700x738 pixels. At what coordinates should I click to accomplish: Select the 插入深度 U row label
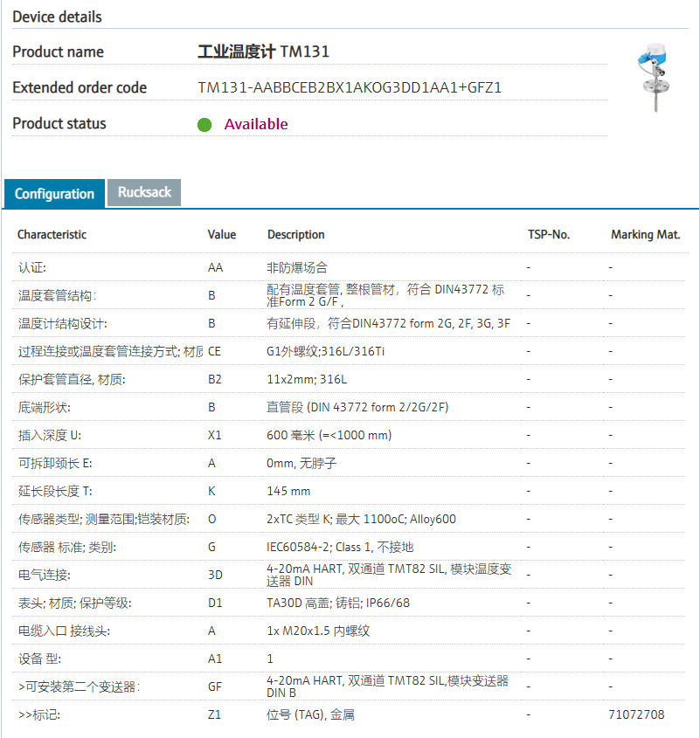point(51,435)
